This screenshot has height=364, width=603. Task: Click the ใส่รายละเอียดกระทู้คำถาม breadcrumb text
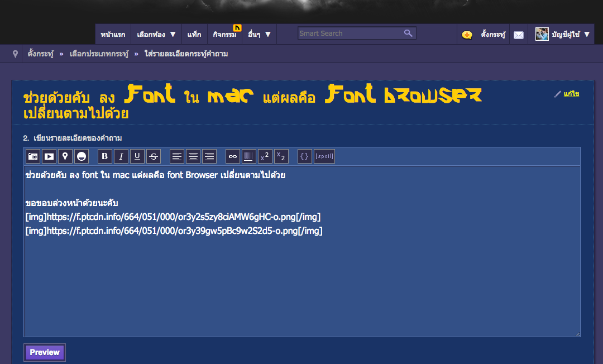coord(186,54)
